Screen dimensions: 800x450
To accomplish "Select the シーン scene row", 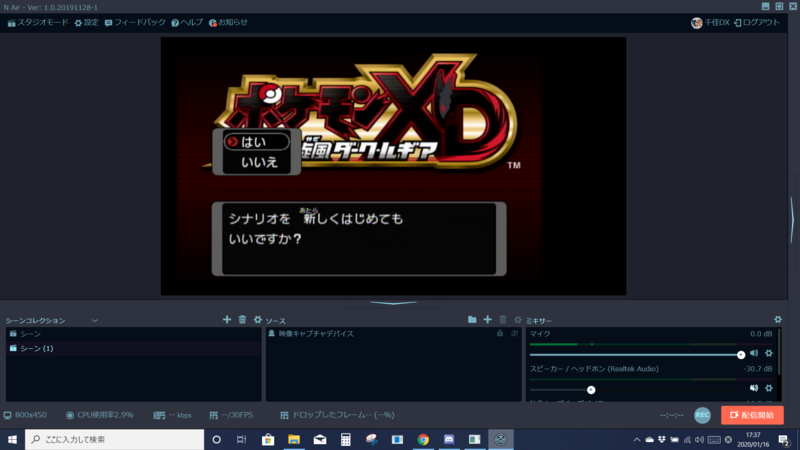I will click(134, 334).
